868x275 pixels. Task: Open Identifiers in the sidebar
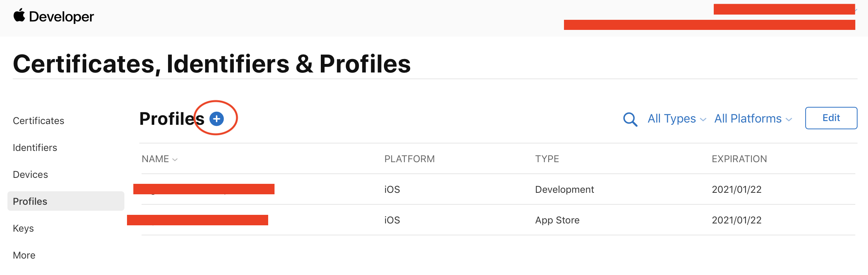[35, 148]
